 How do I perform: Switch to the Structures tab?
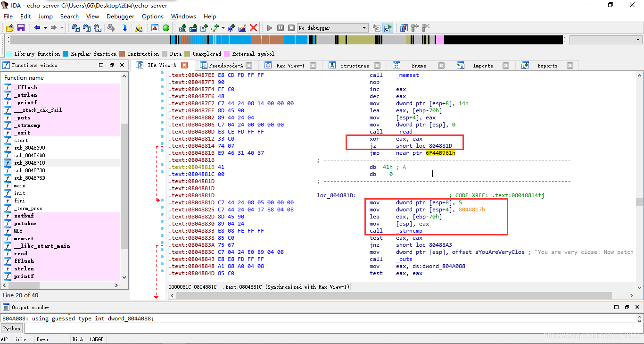coord(355,66)
